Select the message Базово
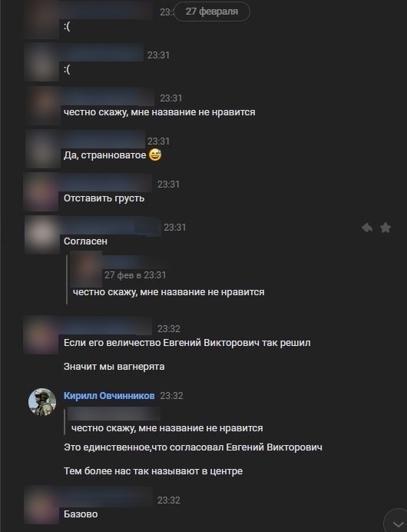This screenshot has width=407, height=532. (x=81, y=514)
